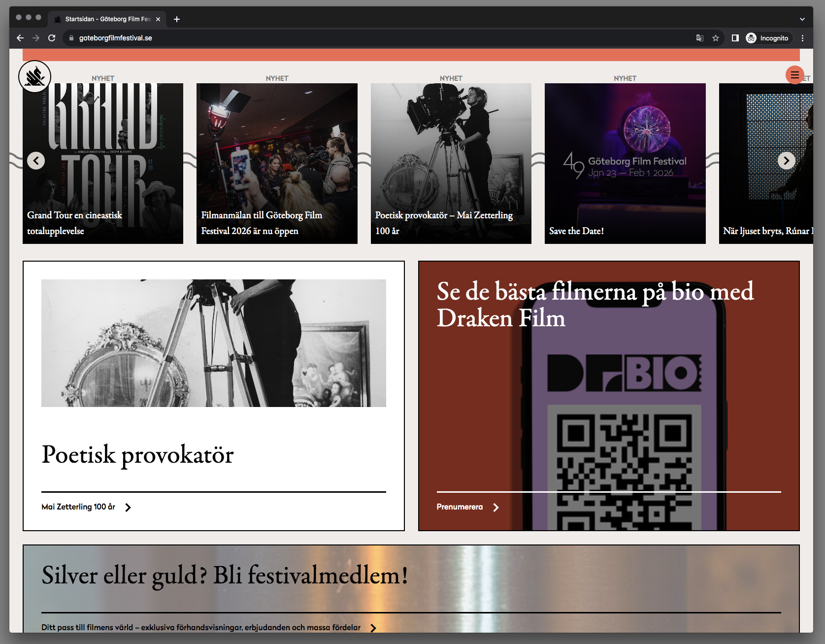Screen dimensions: 825x644
Task: Click the Ditt pass till filmens värld link
Action: 201,627
